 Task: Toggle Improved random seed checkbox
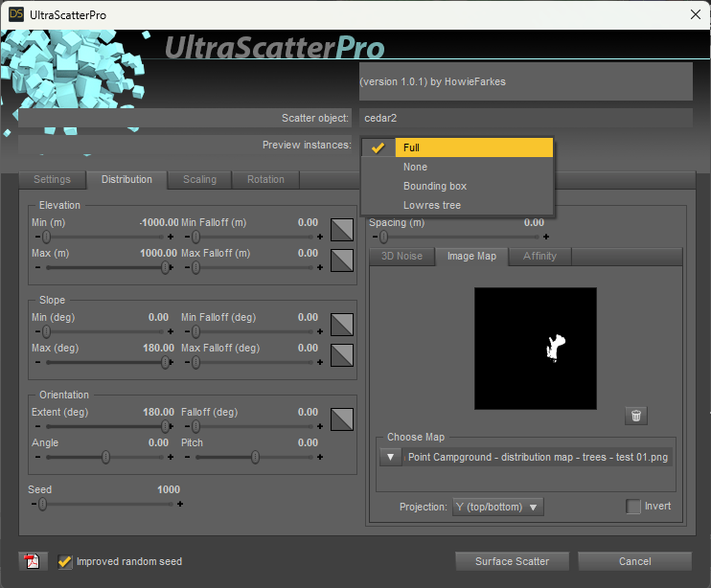point(65,562)
